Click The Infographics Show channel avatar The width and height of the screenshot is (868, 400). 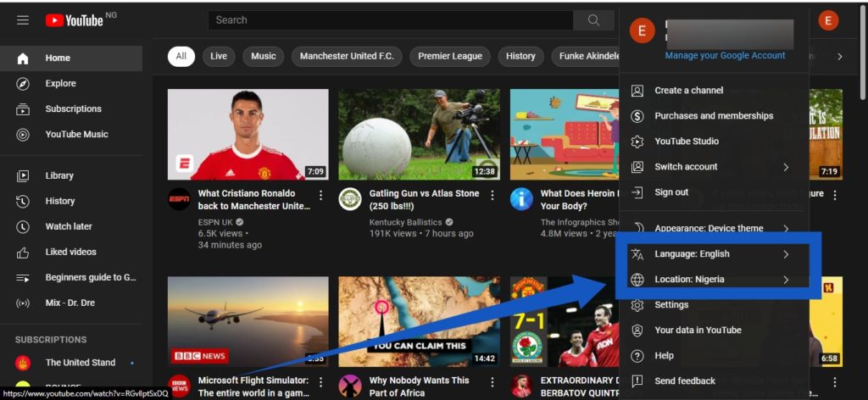click(521, 199)
